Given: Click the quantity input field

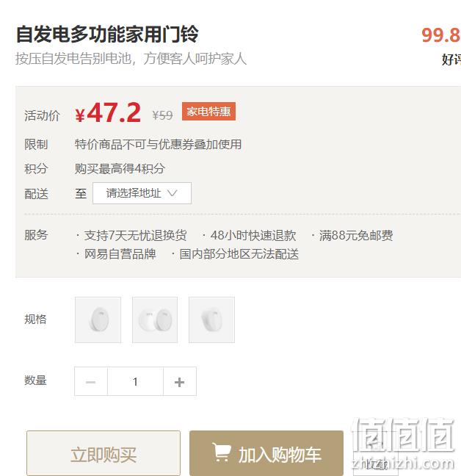Looking at the screenshot, I should coord(135,381).
